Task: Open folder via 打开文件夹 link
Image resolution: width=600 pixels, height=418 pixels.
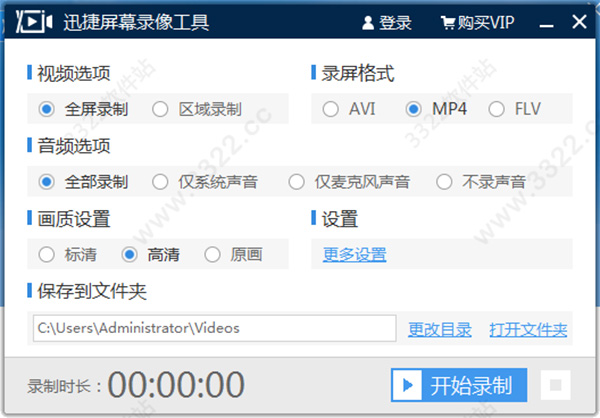Action: (x=528, y=329)
